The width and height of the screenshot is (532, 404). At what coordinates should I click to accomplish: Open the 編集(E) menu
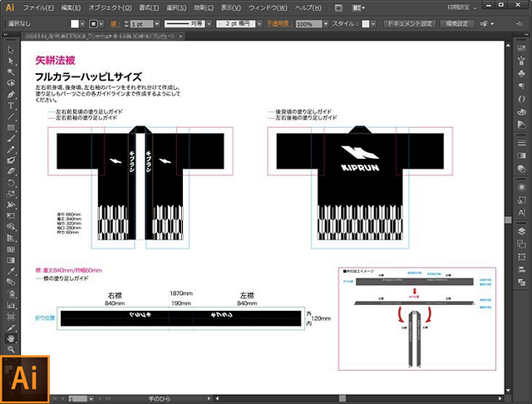click(71, 7)
